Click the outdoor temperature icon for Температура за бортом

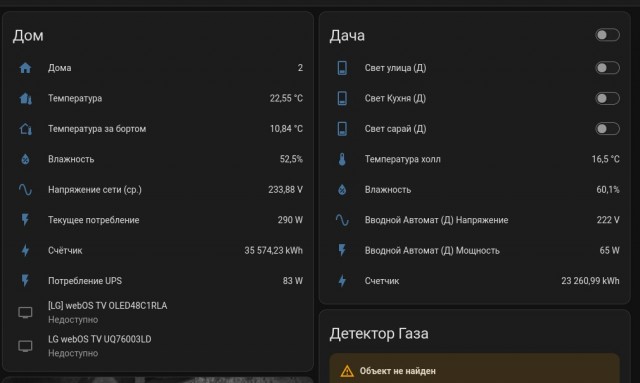point(25,129)
